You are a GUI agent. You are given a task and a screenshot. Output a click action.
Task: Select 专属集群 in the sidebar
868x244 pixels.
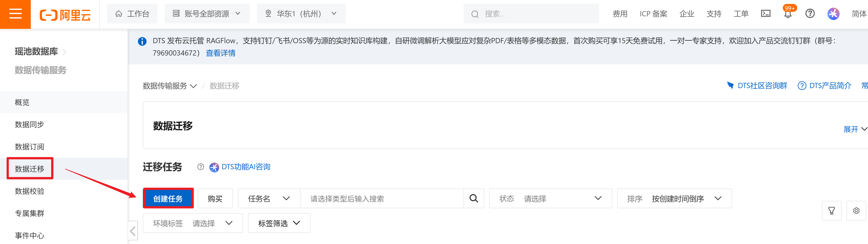(x=64, y=213)
